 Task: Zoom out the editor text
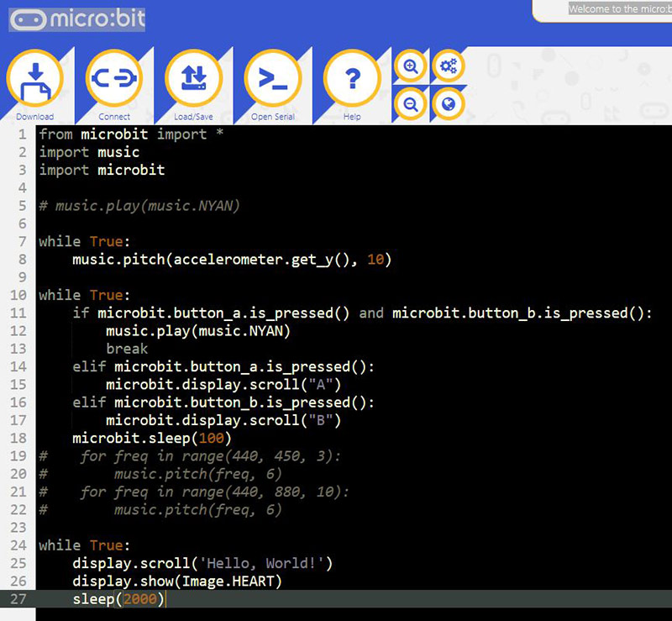coord(411,104)
